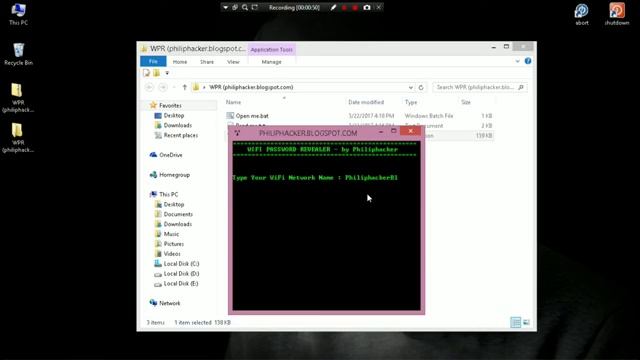
Task: Go forward in Explorer navigation
Action: (163, 87)
